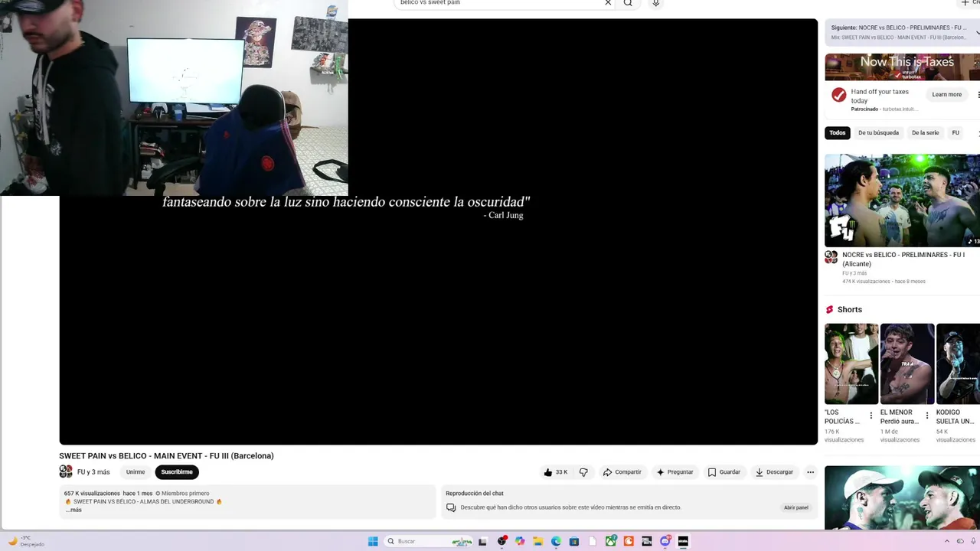Open Discord from the taskbar
The width and height of the screenshot is (980, 551).
click(665, 541)
